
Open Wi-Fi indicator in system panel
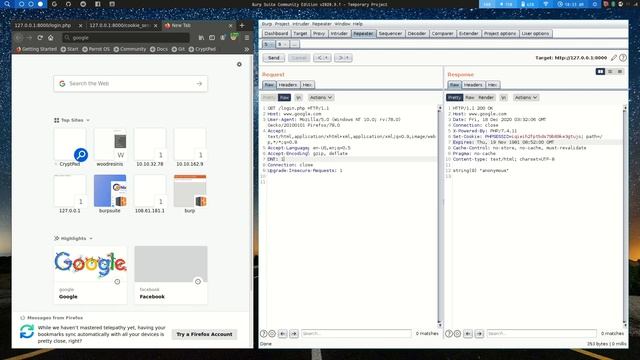click(x=546, y=4)
